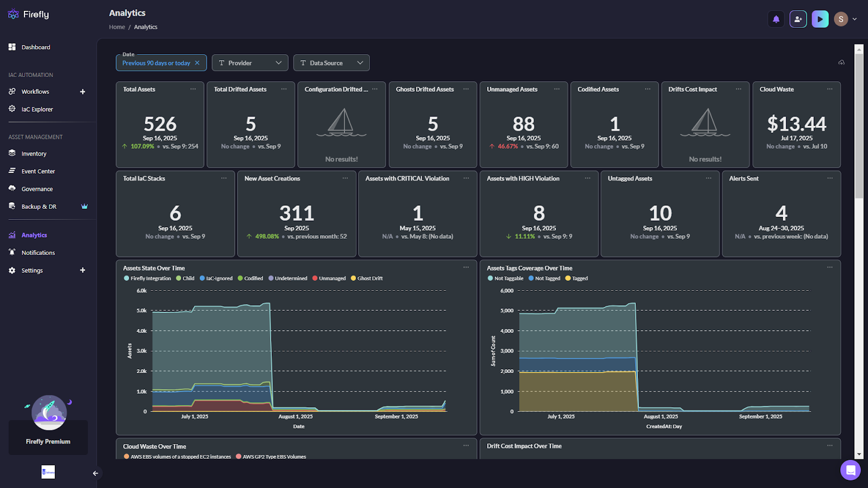The width and height of the screenshot is (868, 488).
Task: Collapse the sidebar with arrow icon
Action: 95,473
